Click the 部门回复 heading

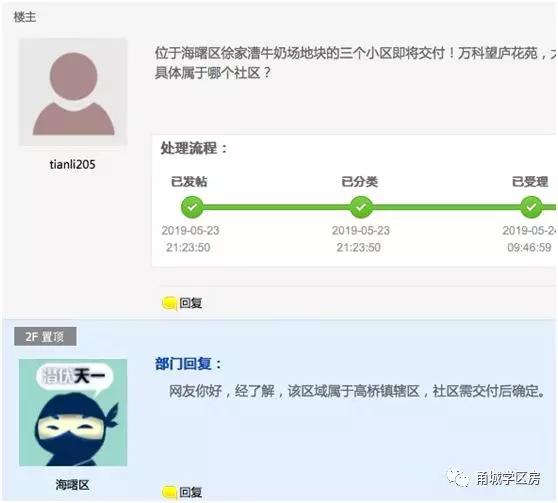pyautogui.click(x=189, y=363)
